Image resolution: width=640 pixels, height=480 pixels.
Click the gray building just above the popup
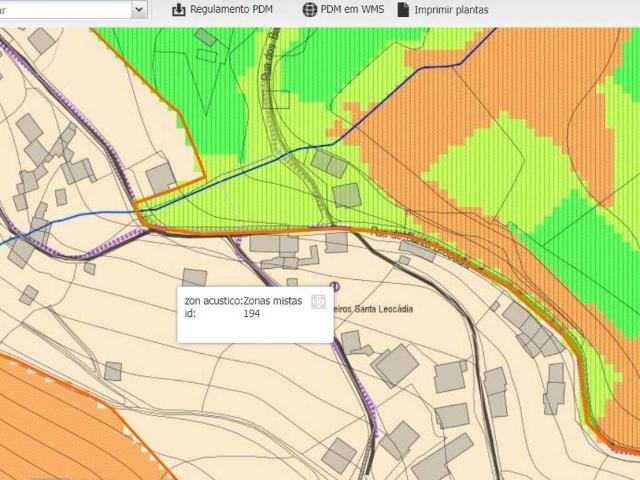click(194, 277)
